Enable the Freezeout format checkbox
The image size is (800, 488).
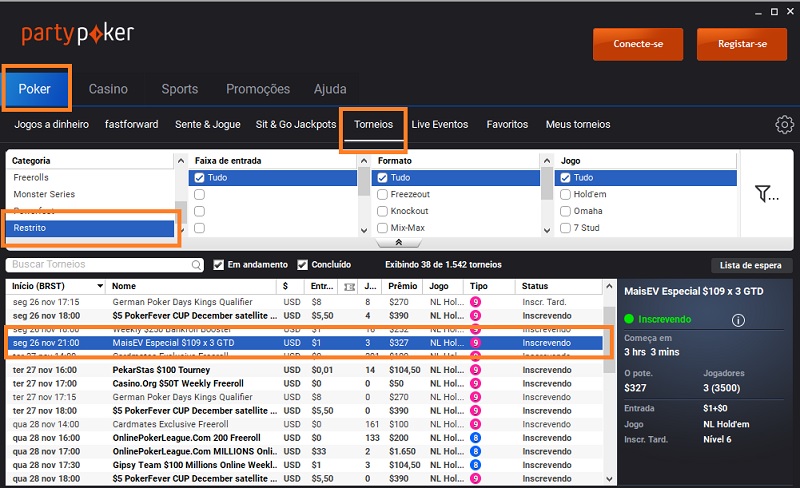coord(382,194)
